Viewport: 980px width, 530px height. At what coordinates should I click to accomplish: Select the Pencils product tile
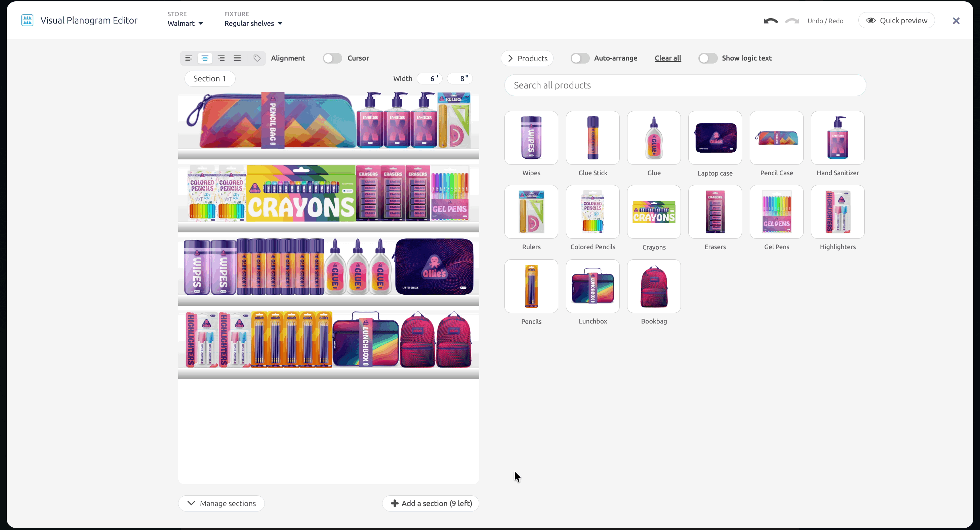click(x=531, y=286)
